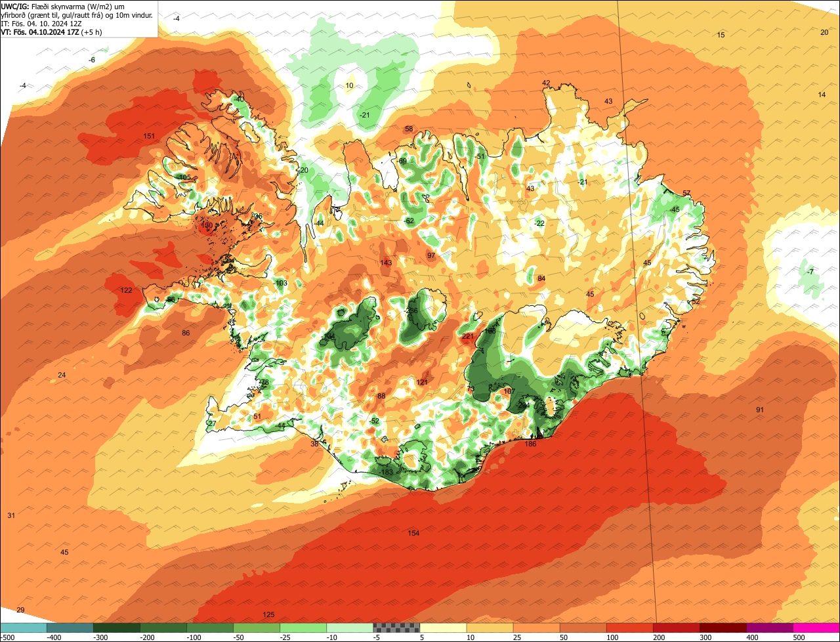Select the darkest green -300 to -200 legend swatch
The width and height of the screenshot is (840, 642).
[x=117, y=628]
